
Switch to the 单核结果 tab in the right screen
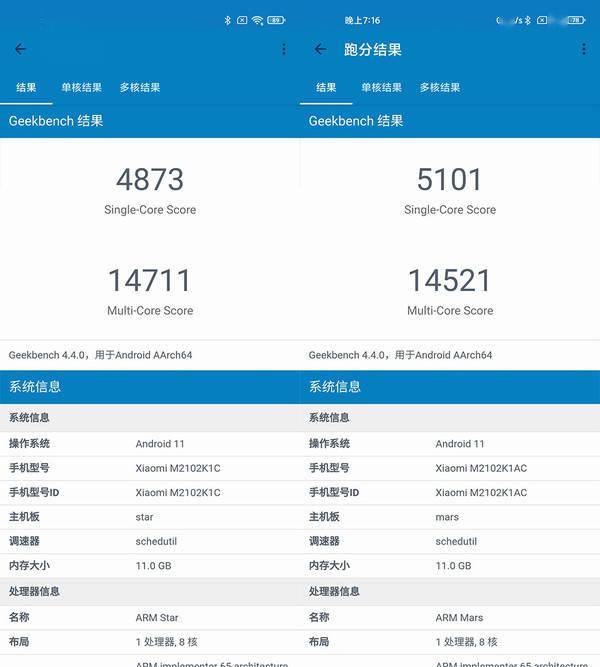[382, 88]
